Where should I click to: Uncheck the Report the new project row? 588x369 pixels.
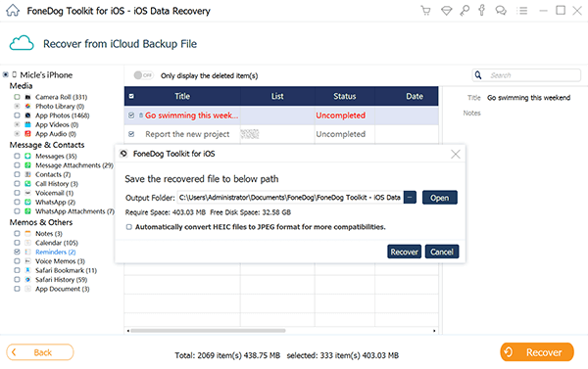pos(131,134)
